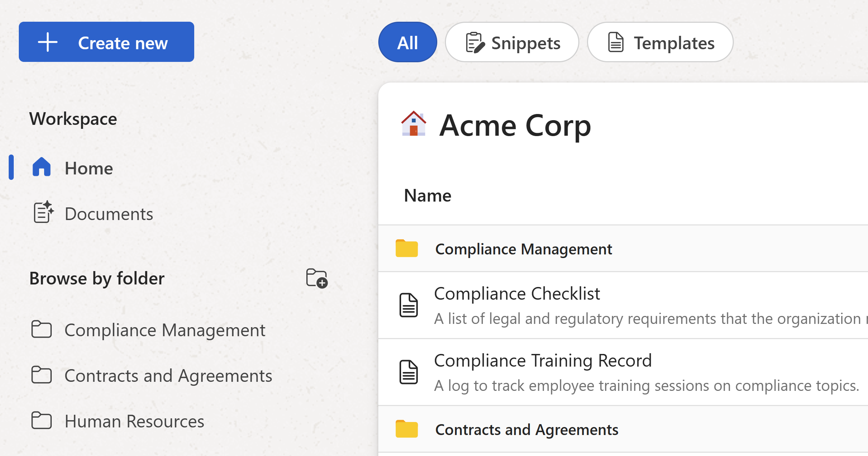Click the Create new button
Viewport: 868px width, 456px height.
[x=106, y=42]
